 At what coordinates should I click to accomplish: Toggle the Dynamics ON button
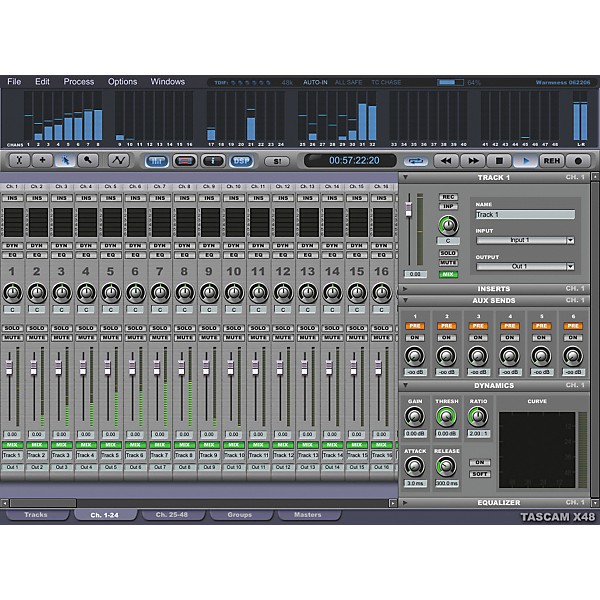[x=480, y=462]
